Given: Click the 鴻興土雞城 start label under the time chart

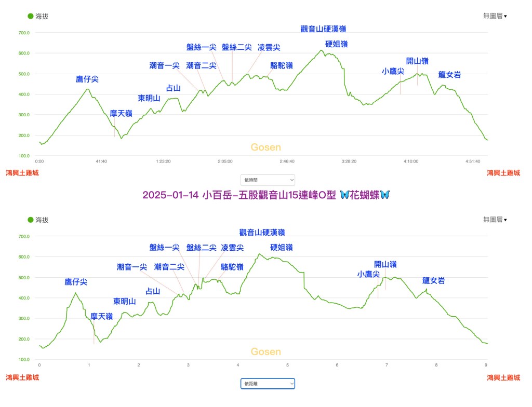Looking at the screenshot, I should (22, 173).
